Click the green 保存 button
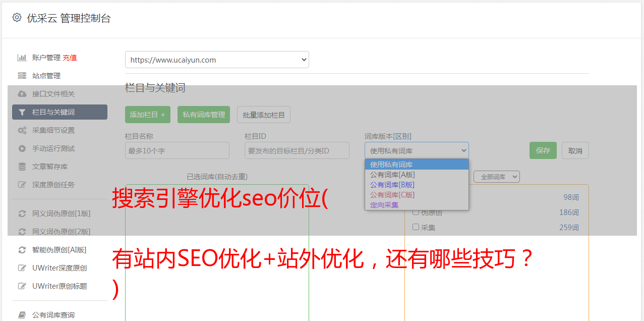This screenshot has width=644, height=321. point(543,150)
